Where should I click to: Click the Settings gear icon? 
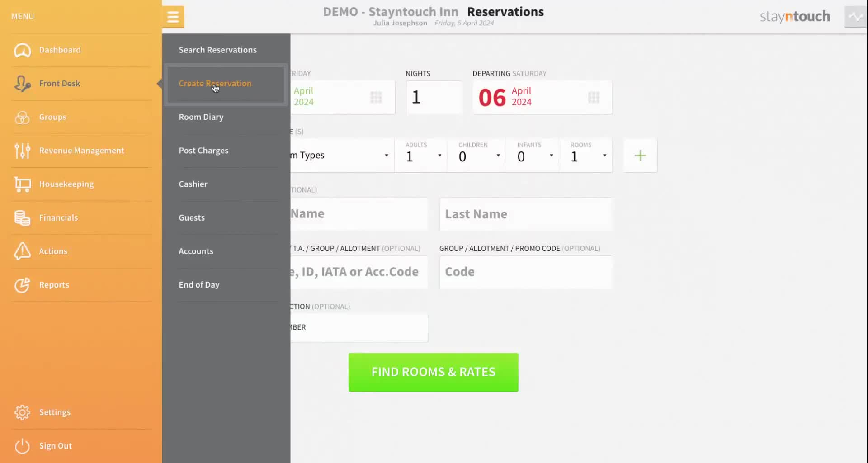click(x=22, y=412)
